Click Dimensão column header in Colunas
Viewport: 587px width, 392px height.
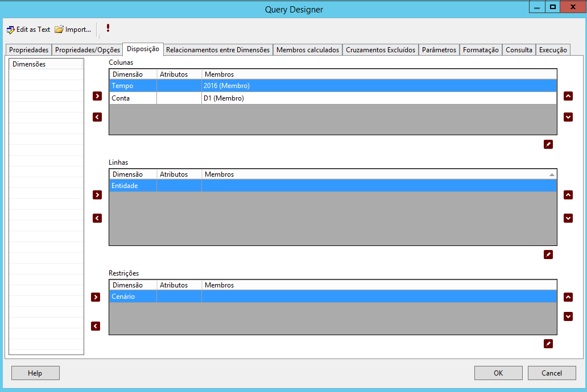(x=133, y=74)
